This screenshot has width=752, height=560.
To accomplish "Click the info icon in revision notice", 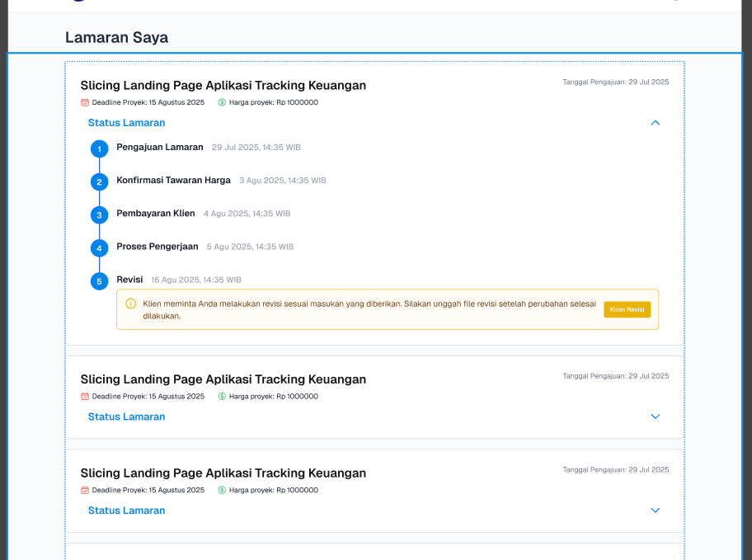I will [x=130, y=304].
